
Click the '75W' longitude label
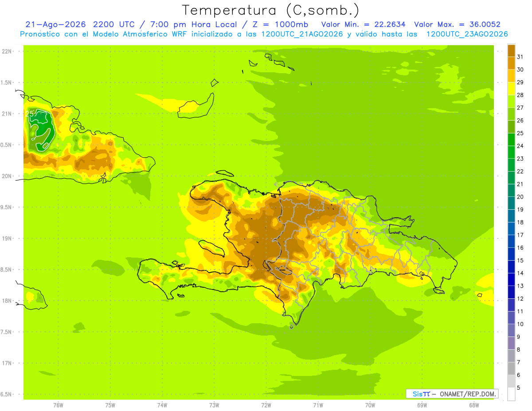tap(110, 405)
